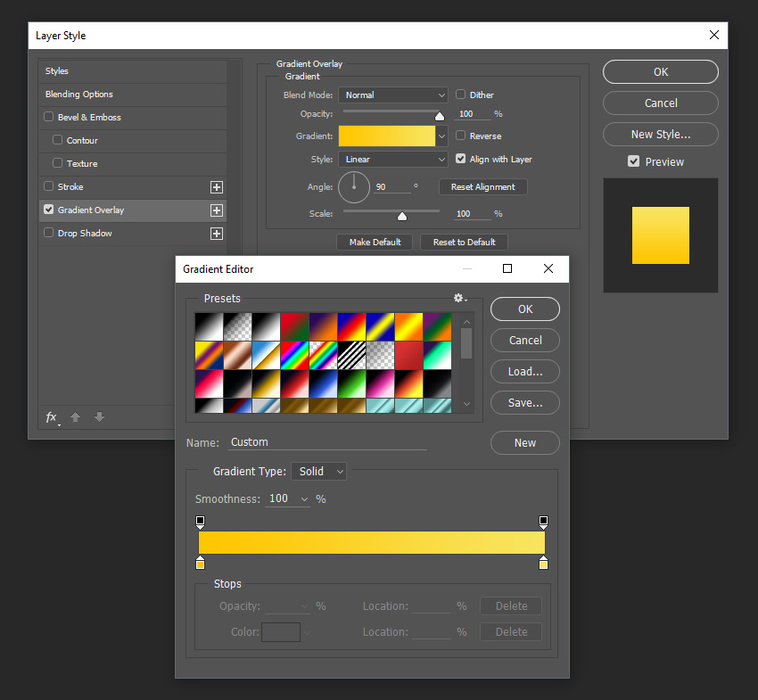Toggle the Reverse gradient checkbox
Viewport: 758px width, 700px height.
pyautogui.click(x=461, y=136)
